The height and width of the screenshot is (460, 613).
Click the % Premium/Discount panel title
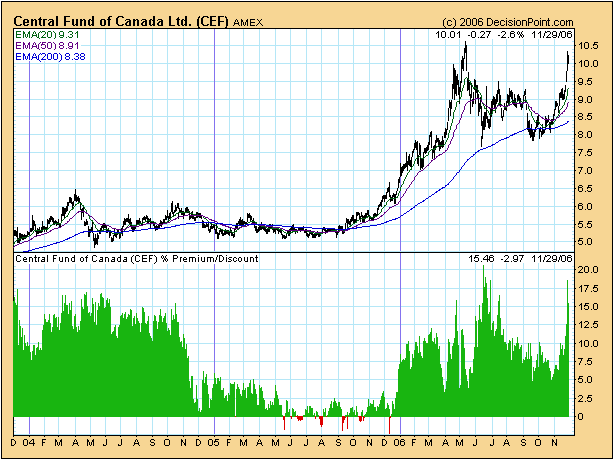click(136, 258)
